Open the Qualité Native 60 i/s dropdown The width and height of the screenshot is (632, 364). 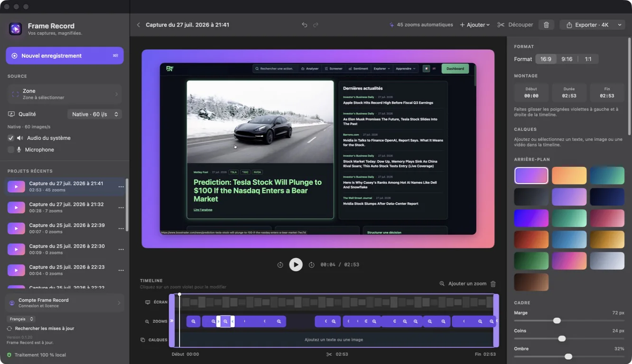coord(94,114)
